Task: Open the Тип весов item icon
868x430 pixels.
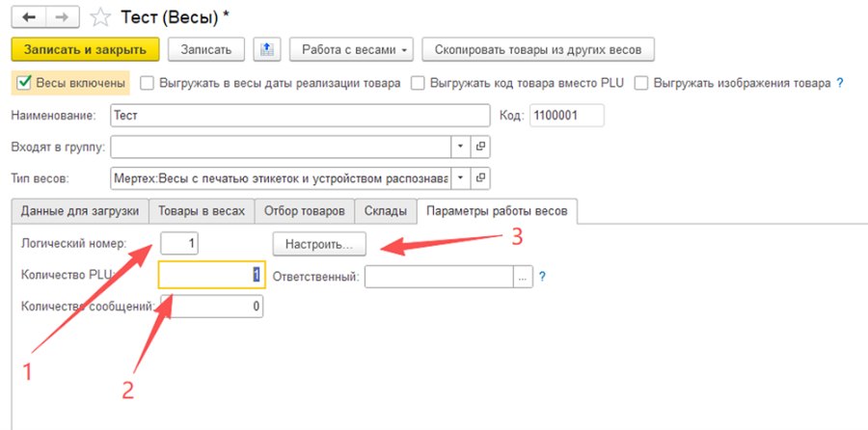Action: tap(480, 178)
